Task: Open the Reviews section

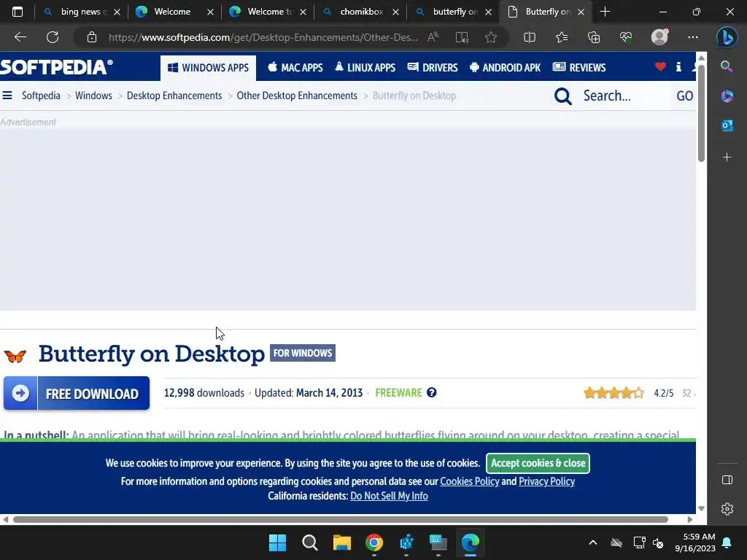Action: tap(579, 68)
